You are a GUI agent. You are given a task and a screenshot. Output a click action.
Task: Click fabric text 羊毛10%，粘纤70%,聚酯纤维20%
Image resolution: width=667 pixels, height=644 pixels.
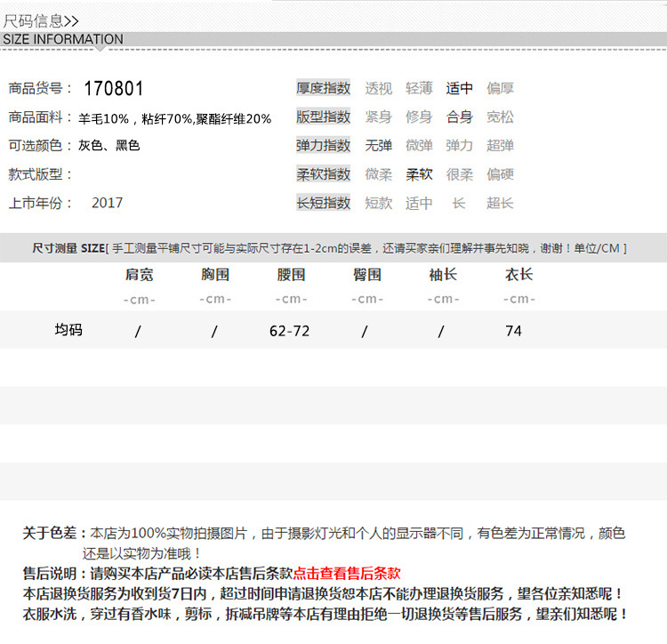click(175, 118)
